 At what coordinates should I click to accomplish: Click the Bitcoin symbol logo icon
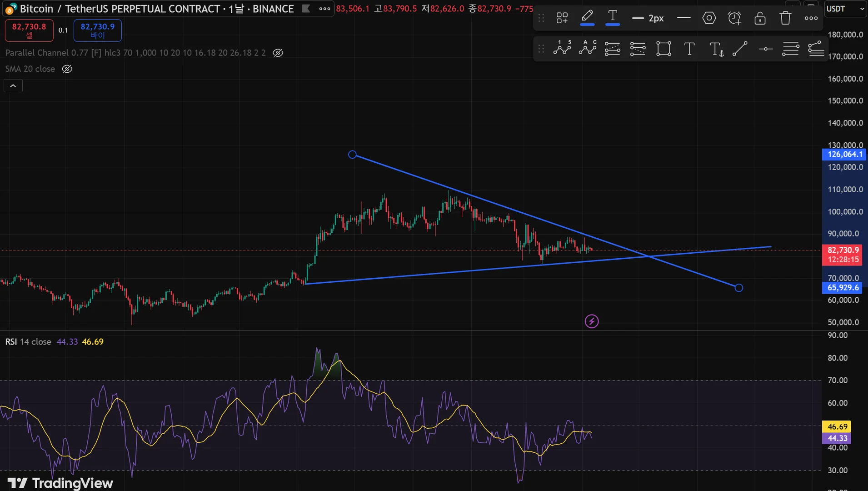[10, 9]
